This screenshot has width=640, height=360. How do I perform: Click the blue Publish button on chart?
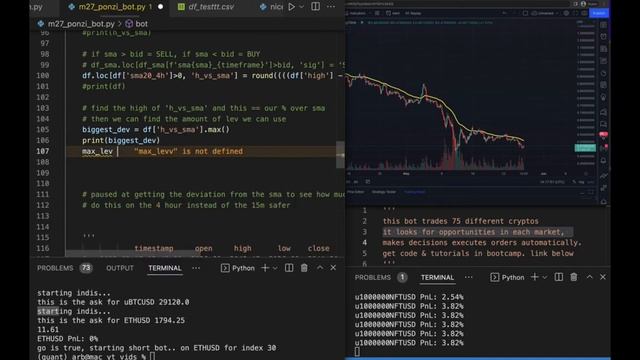pyautogui.click(x=599, y=13)
